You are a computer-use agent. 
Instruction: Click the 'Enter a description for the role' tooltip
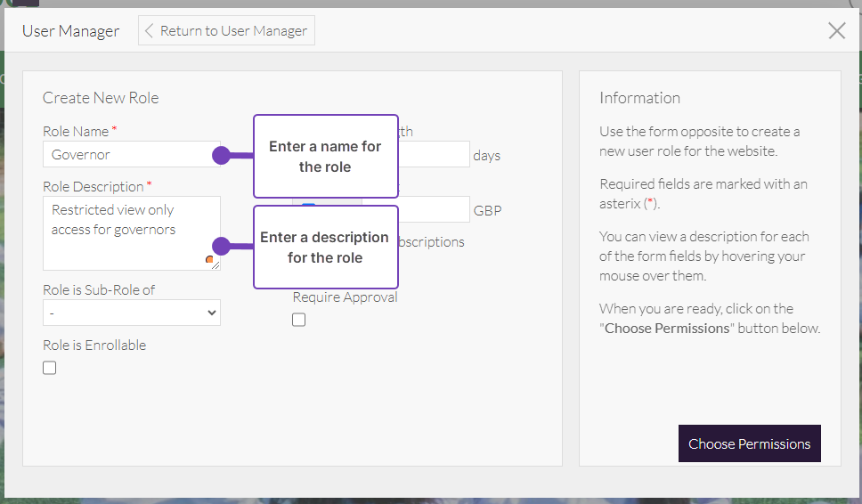click(x=325, y=248)
